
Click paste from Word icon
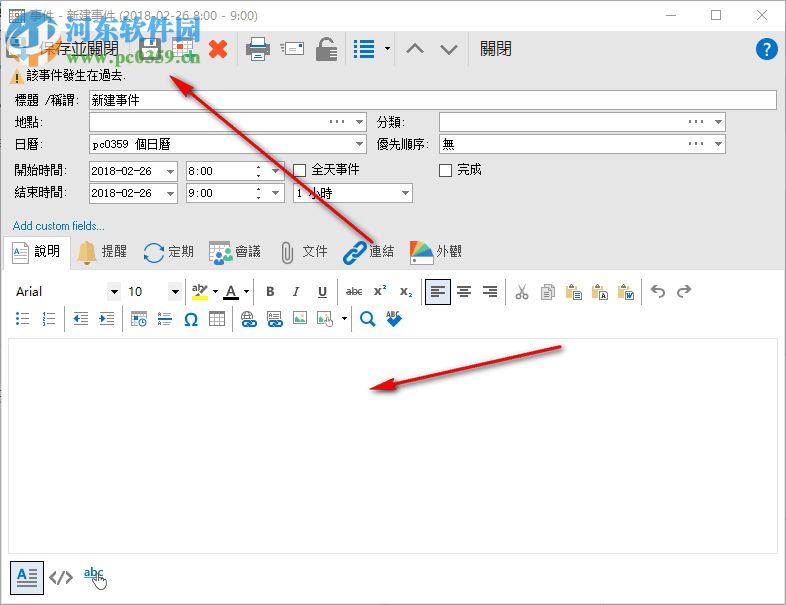coord(626,292)
